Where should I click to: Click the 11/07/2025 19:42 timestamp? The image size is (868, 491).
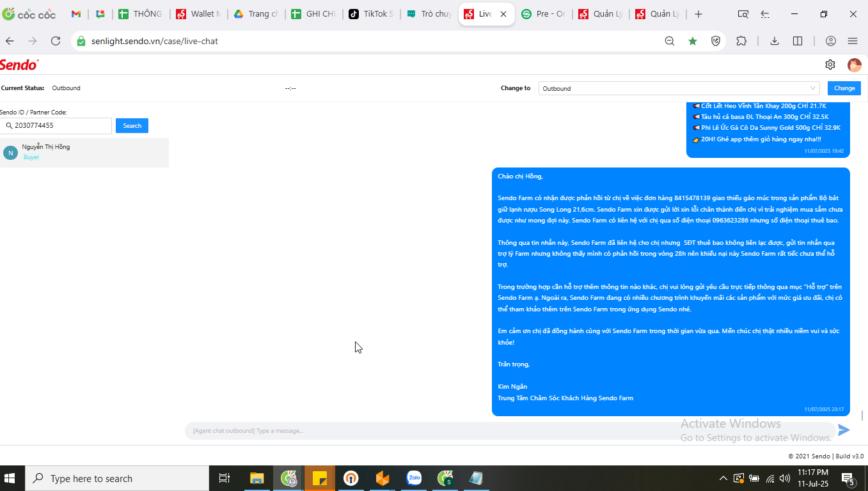click(x=825, y=151)
